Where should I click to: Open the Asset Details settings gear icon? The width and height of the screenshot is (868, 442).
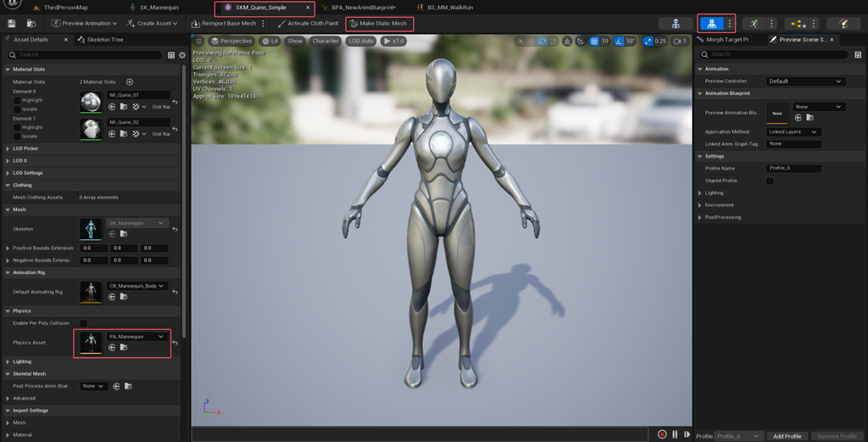(181, 55)
